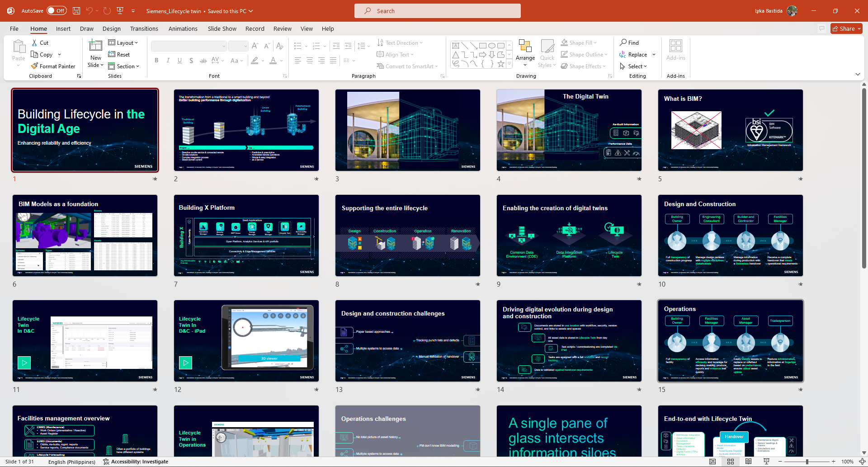Toggle the AutoSave switch

57,11
